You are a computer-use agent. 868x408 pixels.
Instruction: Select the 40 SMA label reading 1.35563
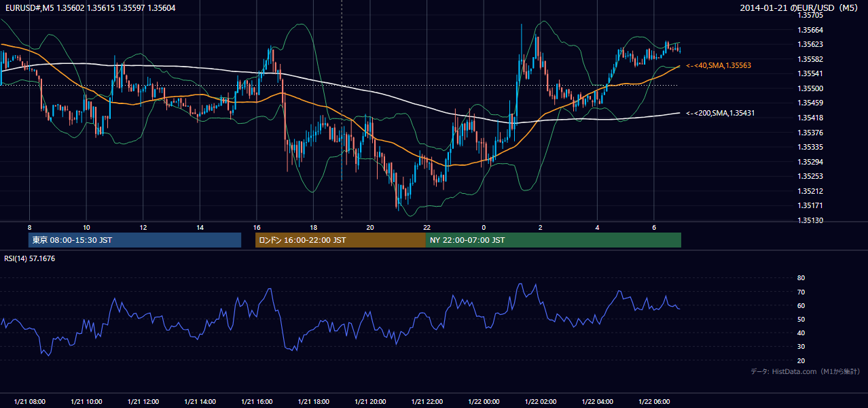click(x=719, y=65)
